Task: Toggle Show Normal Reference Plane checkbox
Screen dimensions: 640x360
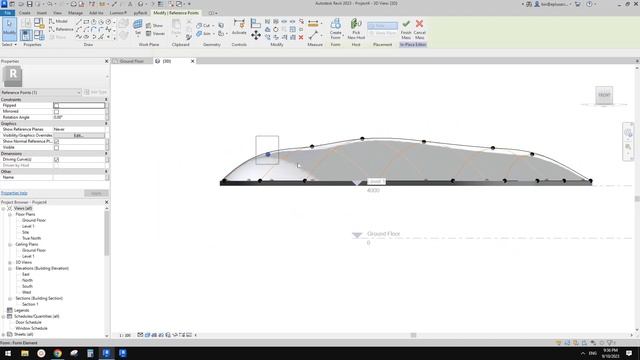Action: [x=56, y=141]
